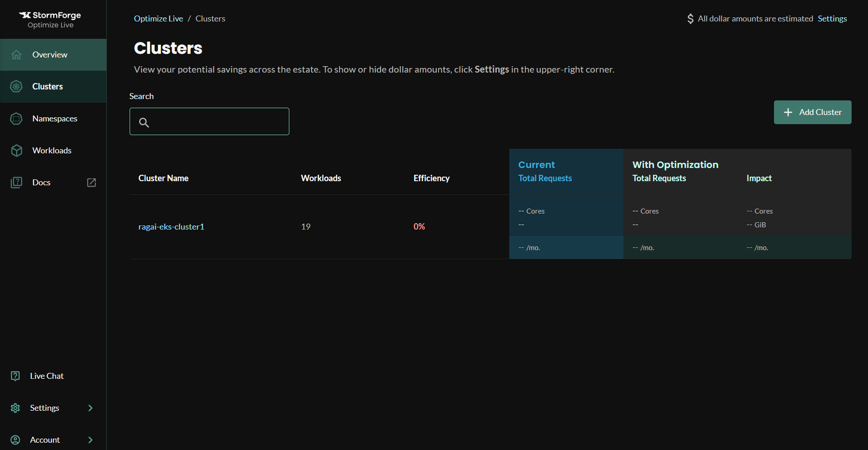Click With Optimization Total Requests header
Screen dimensions: 868x450
pos(659,178)
